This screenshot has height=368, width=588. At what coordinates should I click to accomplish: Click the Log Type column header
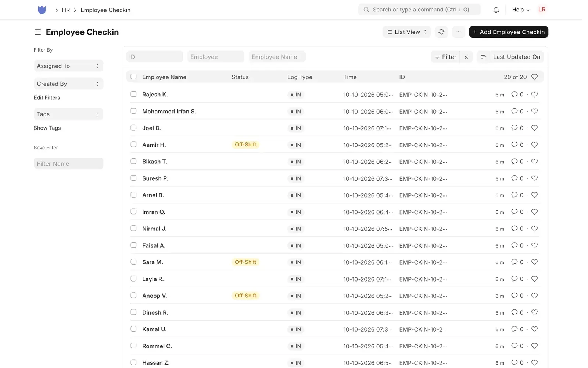click(x=300, y=77)
